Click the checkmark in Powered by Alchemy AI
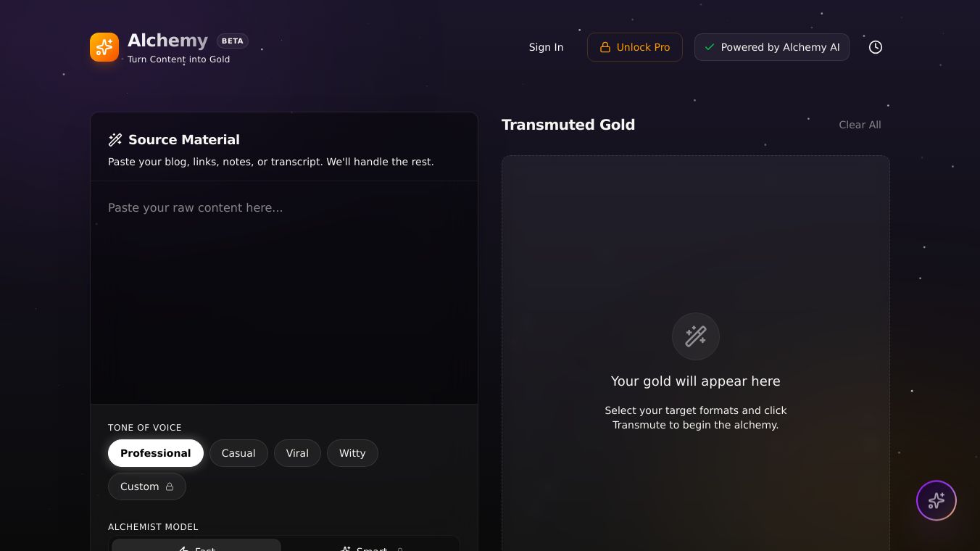The width and height of the screenshot is (980, 551). click(710, 47)
